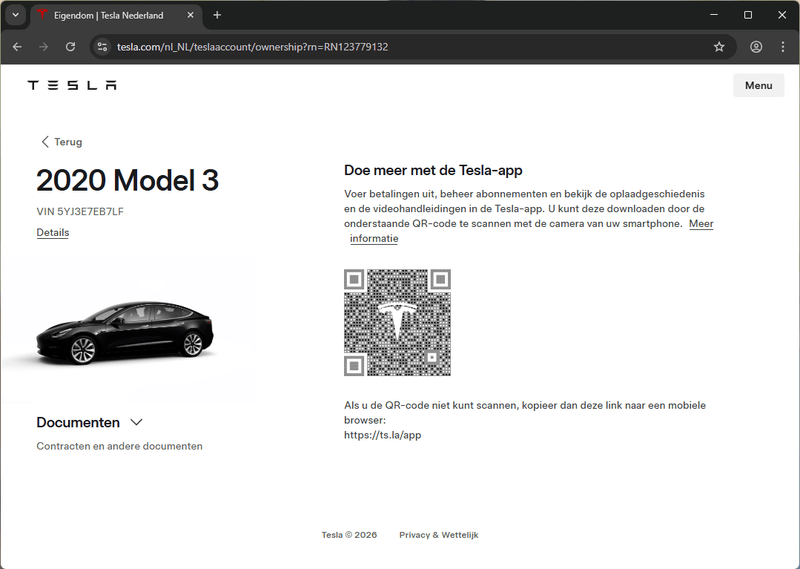Reload the page with refresh icon

click(x=70, y=47)
